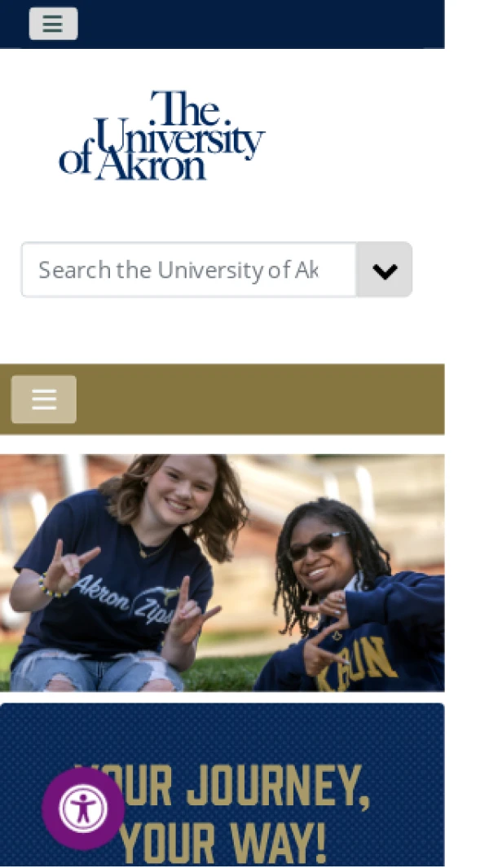
Task: Toggle the gold navigation bar hamburger icon
Action: [44, 399]
